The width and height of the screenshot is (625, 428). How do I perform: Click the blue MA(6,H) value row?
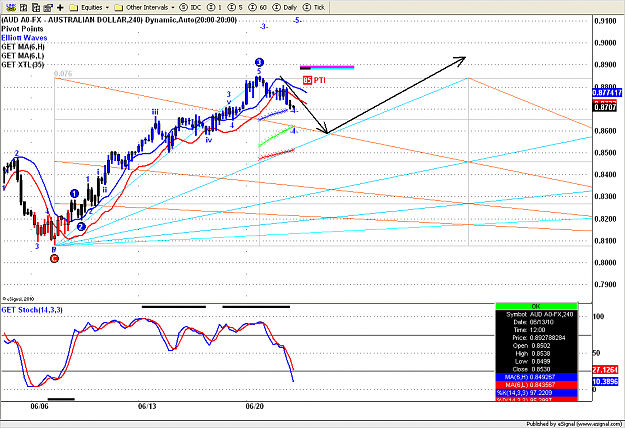(x=536, y=377)
